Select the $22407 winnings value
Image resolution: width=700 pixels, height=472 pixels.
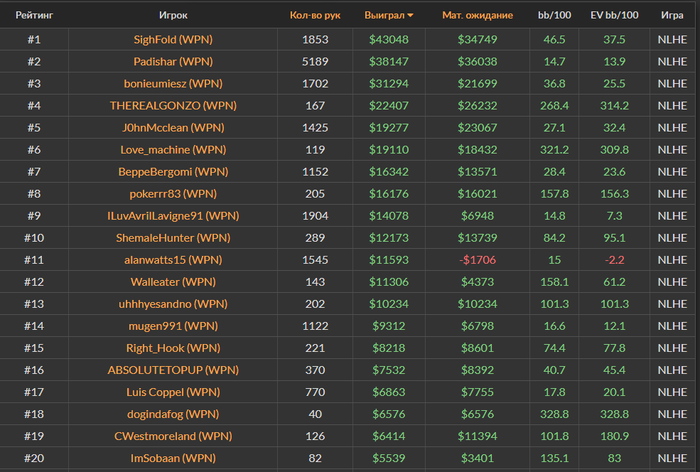pyautogui.click(x=388, y=105)
